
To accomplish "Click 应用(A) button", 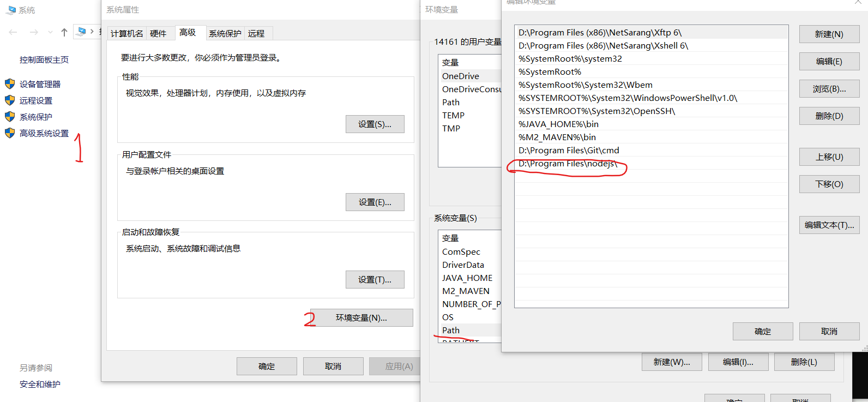I will point(394,366).
